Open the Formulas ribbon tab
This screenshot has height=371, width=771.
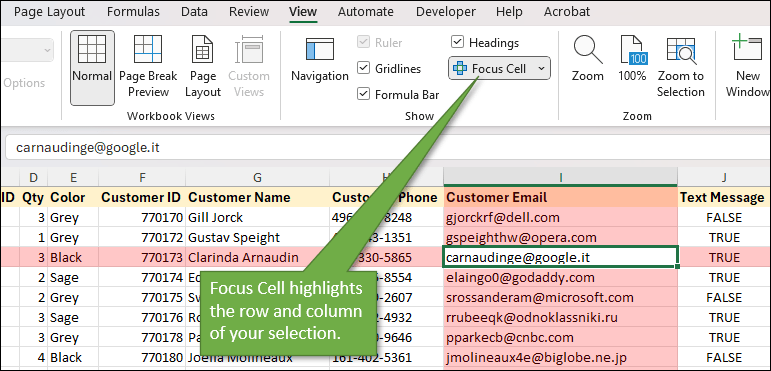tap(133, 12)
